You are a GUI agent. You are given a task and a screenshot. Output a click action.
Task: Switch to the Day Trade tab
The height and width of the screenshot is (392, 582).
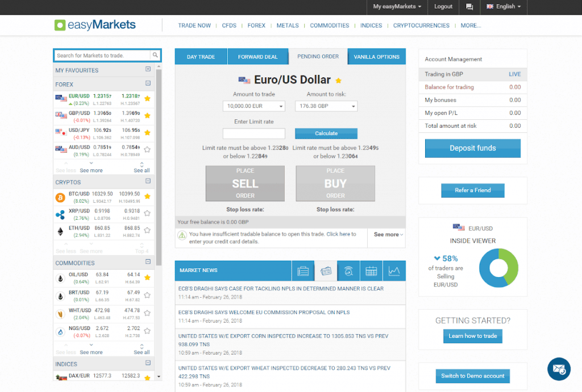tap(201, 57)
